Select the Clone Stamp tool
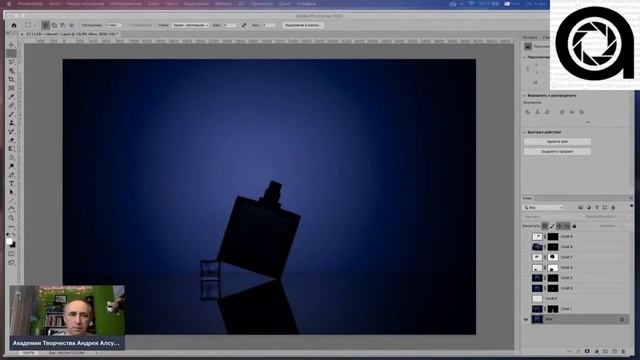640x360 pixels. [x=11, y=123]
